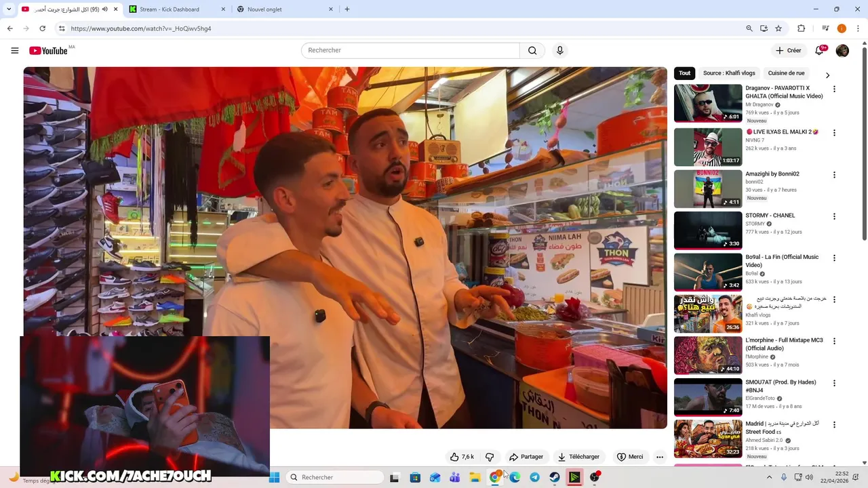Viewport: 868px width, 488px height.
Task: Open the YouTube account avatar menu
Action: (842, 51)
